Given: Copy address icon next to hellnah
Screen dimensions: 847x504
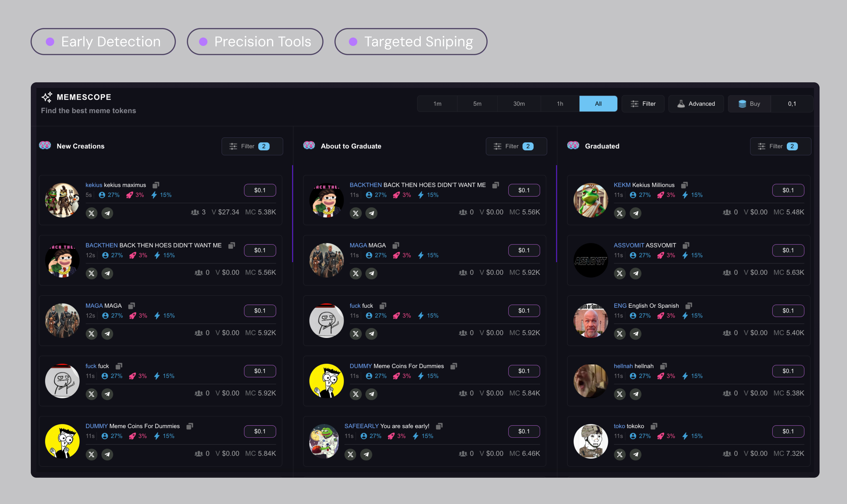Looking at the screenshot, I should [x=663, y=366].
